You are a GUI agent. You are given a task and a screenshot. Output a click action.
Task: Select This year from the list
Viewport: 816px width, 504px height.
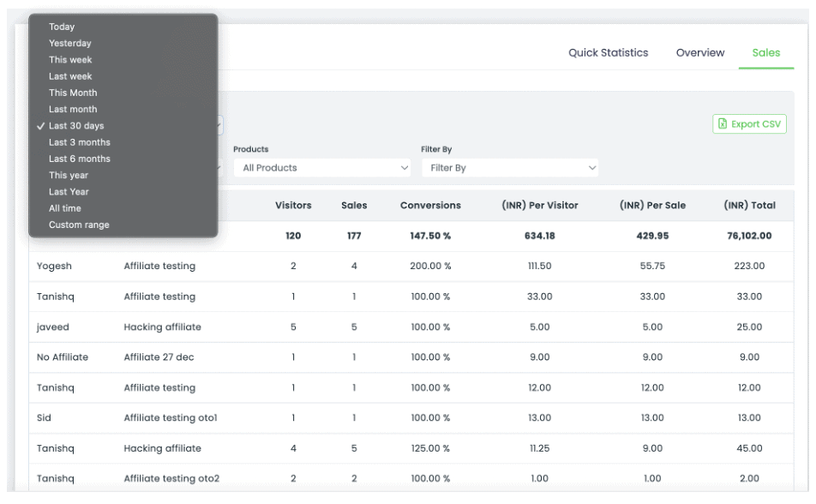69,175
